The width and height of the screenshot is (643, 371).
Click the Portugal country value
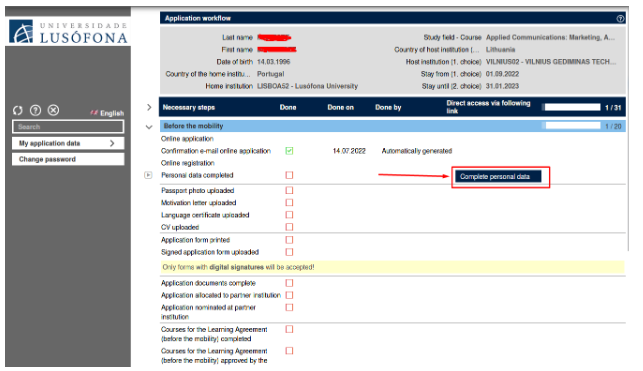coord(270,74)
